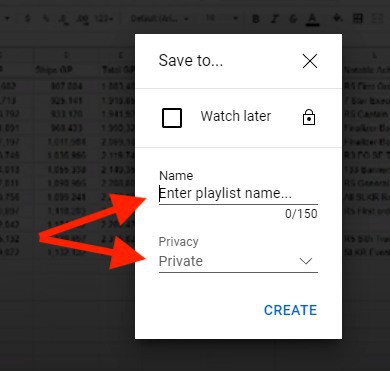Close the Save to dialog
Image resolution: width=390 pixels, height=371 pixels.
click(310, 61)
